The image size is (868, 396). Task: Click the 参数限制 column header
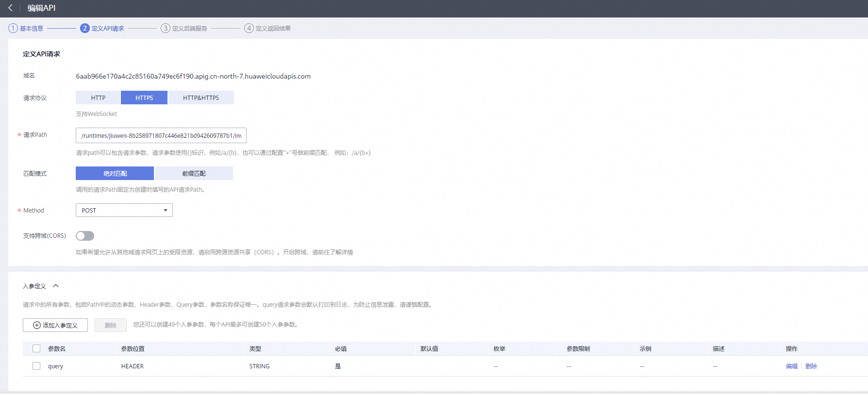[x=578, y=349]
